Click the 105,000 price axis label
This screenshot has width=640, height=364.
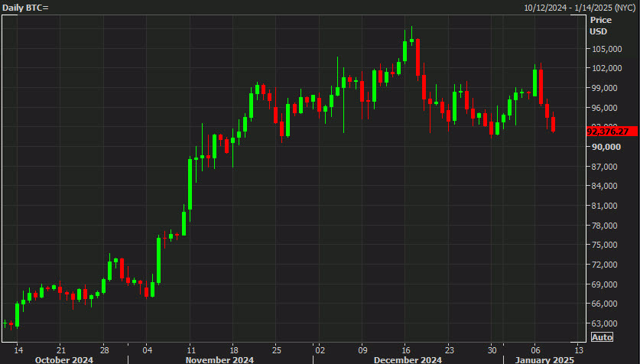point(606,49)
